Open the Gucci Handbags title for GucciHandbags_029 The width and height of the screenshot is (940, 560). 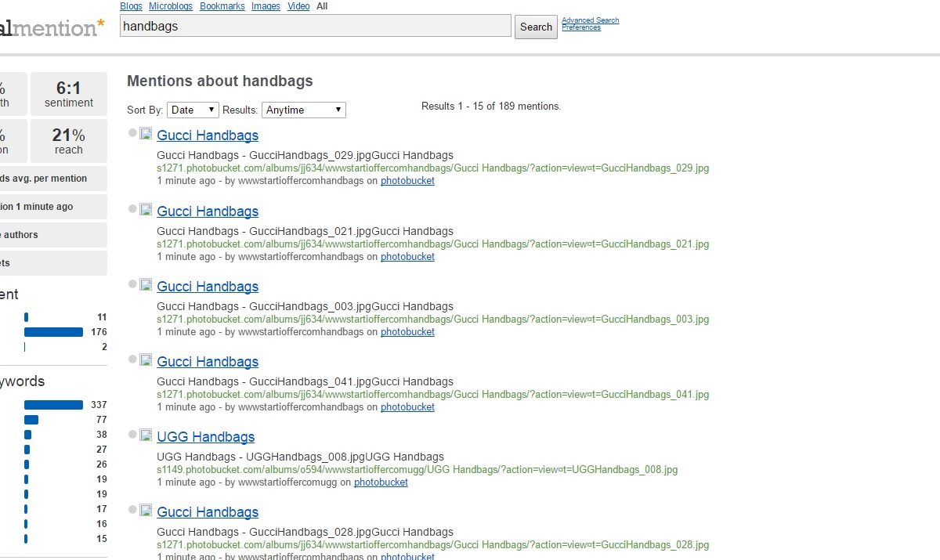coord(208,135)
